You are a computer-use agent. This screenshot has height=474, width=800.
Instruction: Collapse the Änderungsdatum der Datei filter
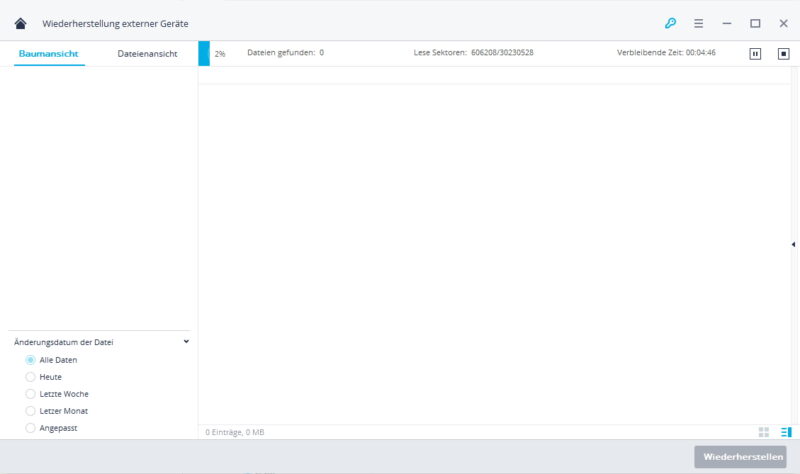[186, 341]
